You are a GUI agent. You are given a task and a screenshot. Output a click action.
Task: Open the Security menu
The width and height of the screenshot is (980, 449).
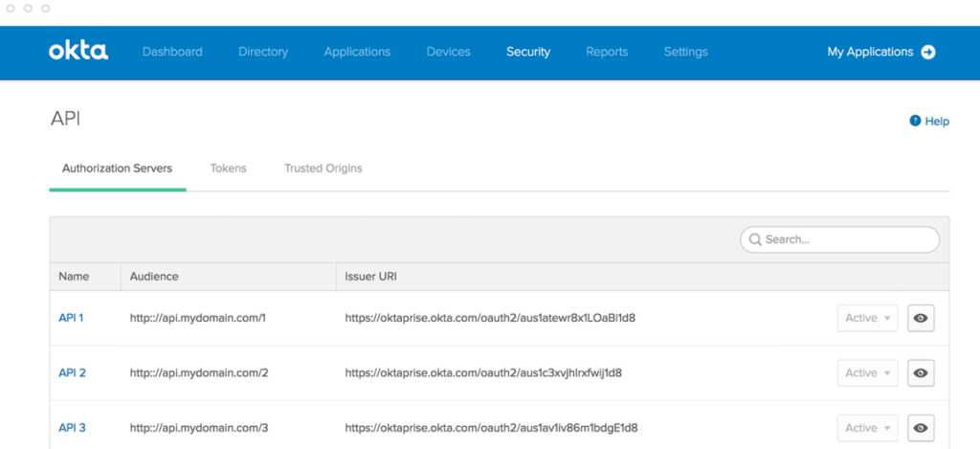(528, 52)
